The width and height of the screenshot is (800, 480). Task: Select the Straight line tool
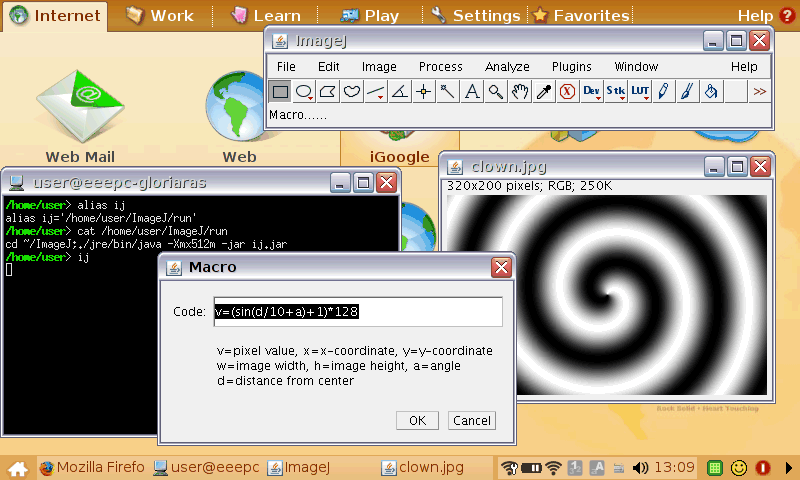click(376, 92)
